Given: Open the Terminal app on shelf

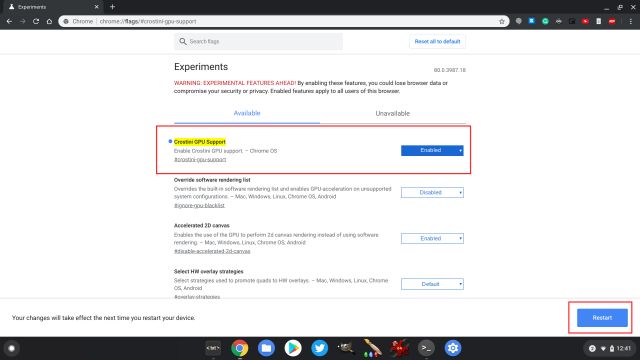Looking at the screenshot, I should [426, 348].
